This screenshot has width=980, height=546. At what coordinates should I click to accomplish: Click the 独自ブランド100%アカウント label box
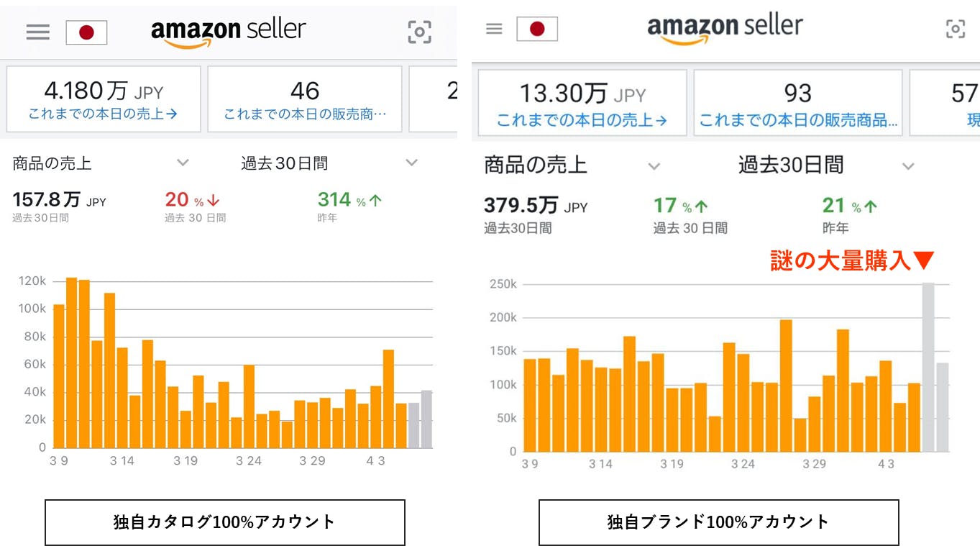pos(718,522)
